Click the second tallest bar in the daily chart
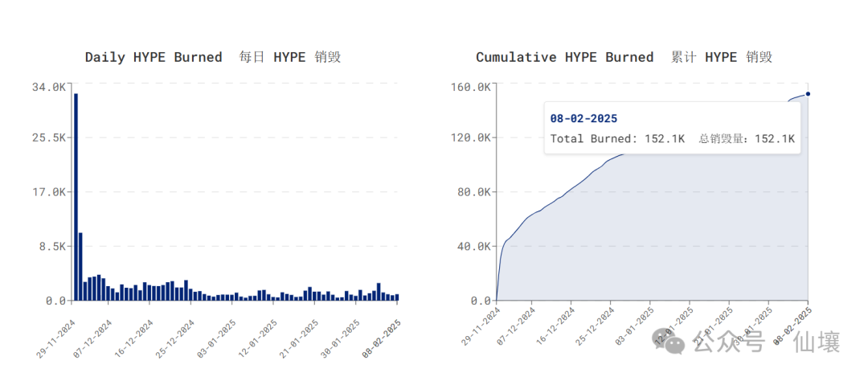This screenshot has height=377, width=868. (80, 266)
